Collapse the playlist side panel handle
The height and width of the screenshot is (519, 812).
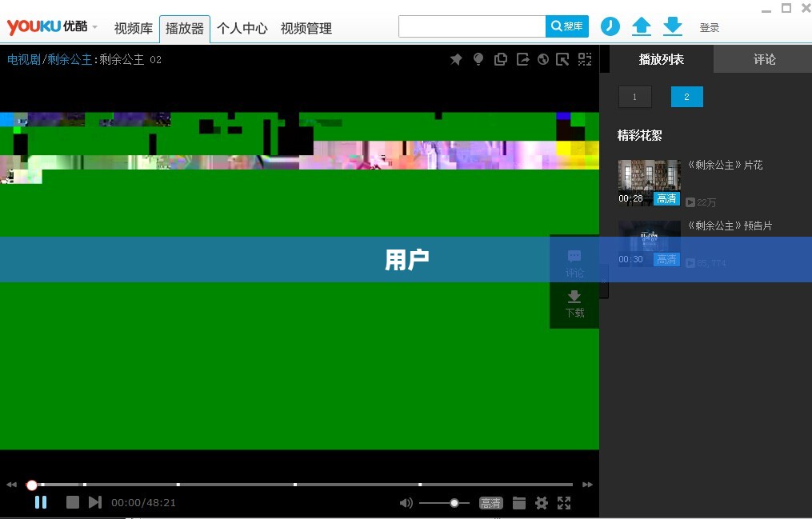click(604, 281)
